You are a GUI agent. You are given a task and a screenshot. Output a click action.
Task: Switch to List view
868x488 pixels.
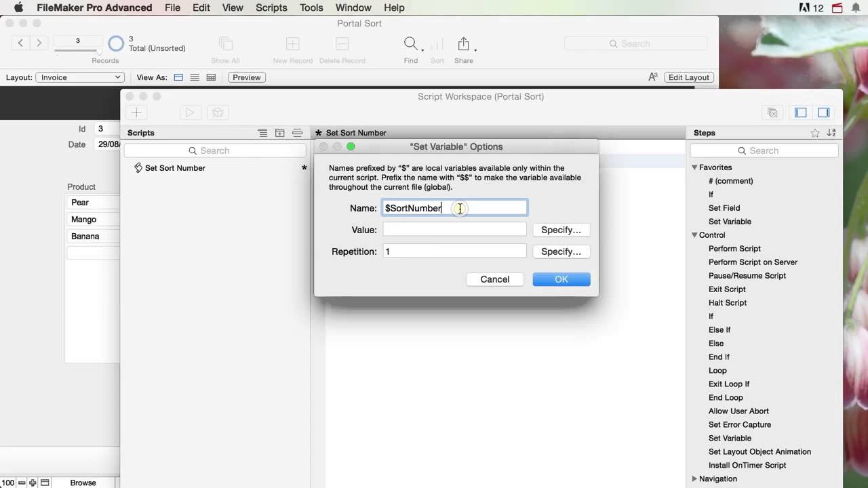click(x=195, y=77)
